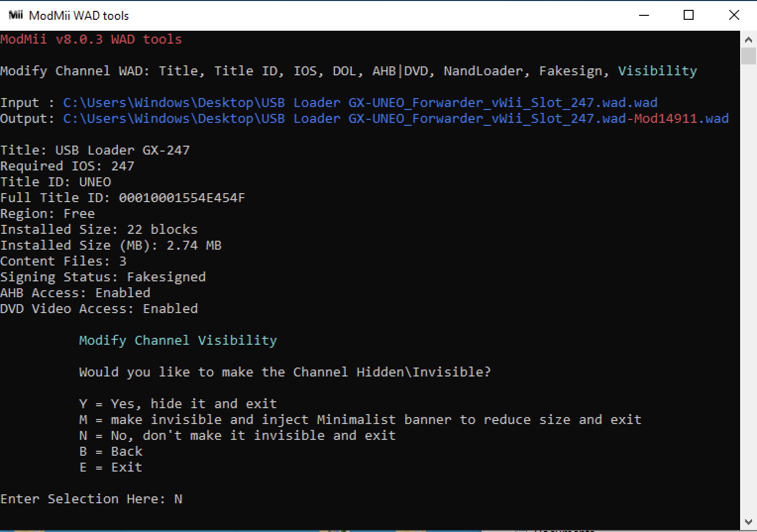Click the 'Modify Channel WAD:' options line
Image resolution: width=757 pixels, height=532 pixels.
point(348,71)
